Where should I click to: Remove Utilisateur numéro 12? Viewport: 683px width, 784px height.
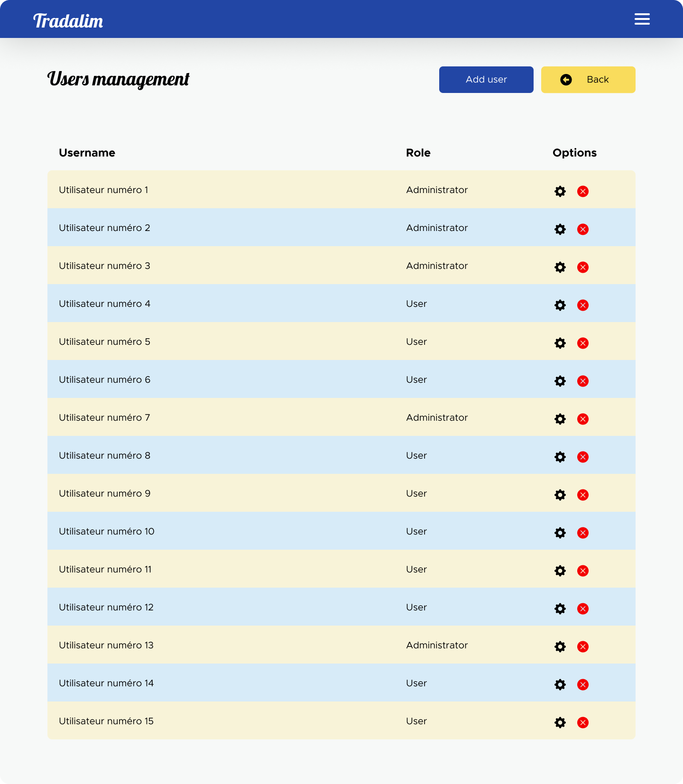pyautogui.click(x=583, y=609)
